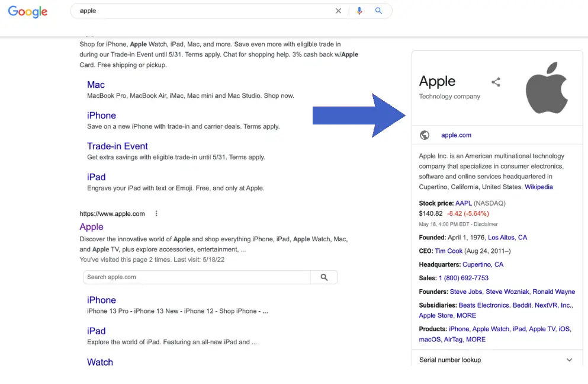Click the red -8.42 (-5.64%) change text

(468, 213)
